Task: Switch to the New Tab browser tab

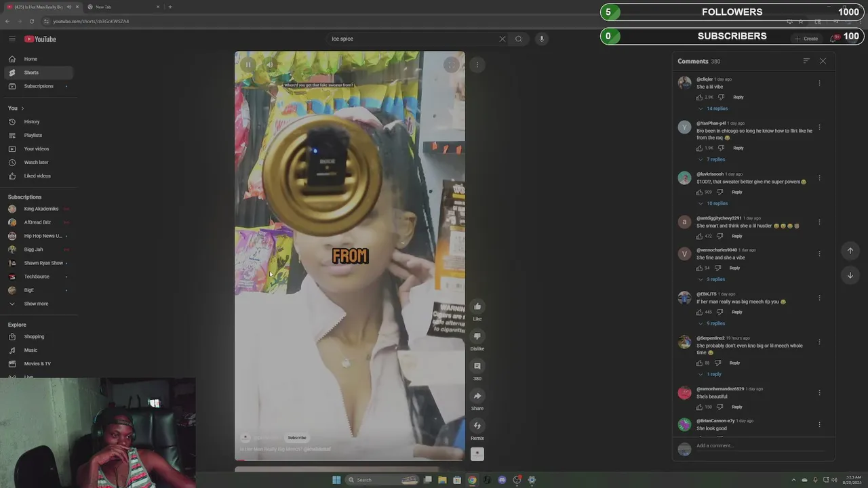Action: (122, 7)
